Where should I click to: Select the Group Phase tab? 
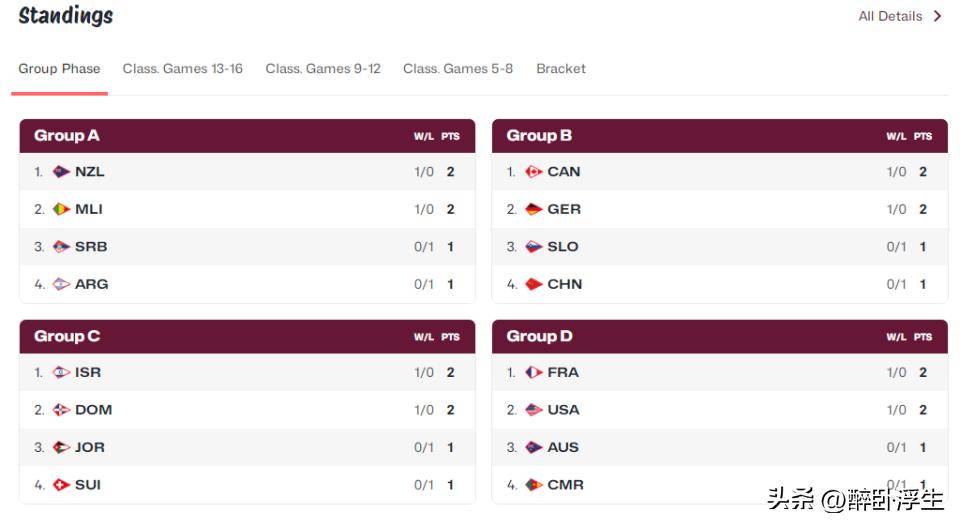point(59,69)
